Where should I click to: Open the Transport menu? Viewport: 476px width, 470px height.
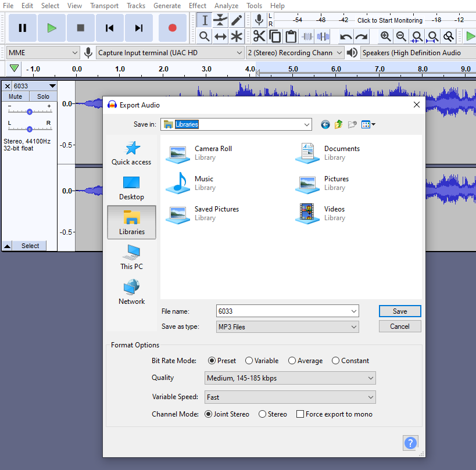point(104,6)
